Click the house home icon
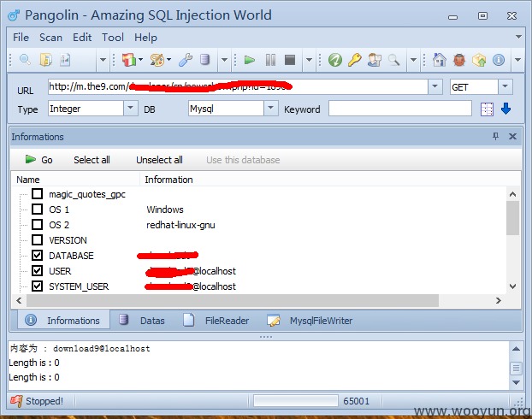Image resolution: width=532 pixels, height=419 pixels. coord(439,60)
